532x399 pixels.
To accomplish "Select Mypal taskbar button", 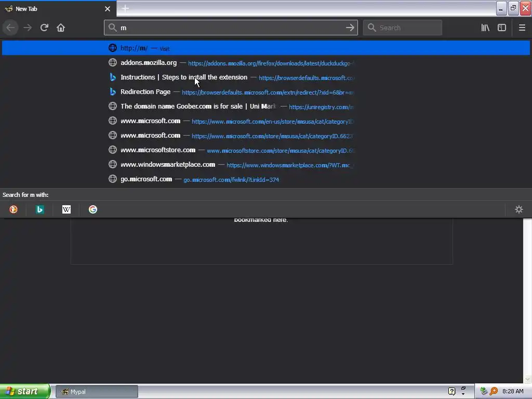I will (x=97, y=392).
